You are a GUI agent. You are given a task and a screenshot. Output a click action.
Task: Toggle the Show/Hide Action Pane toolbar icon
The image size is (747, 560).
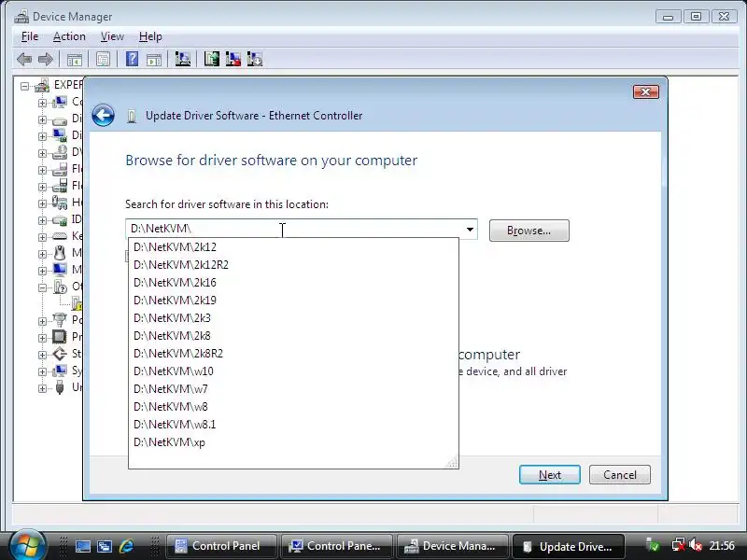(154, 60)
